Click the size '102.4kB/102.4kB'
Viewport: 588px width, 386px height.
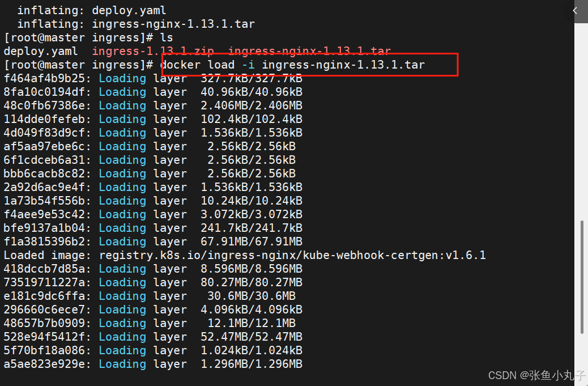(252, 119)
